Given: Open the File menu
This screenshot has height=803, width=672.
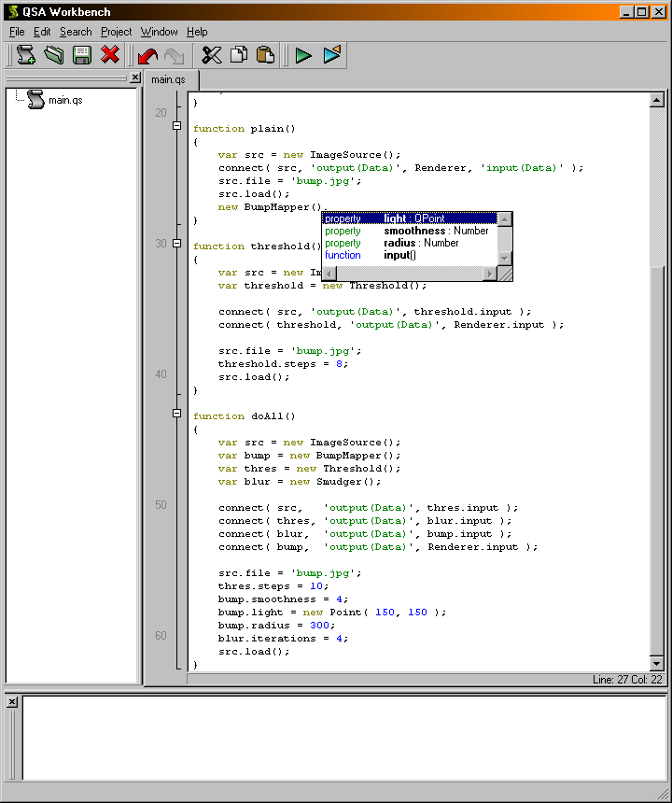Looking at the screenshot, I should [x=17, y=32].
